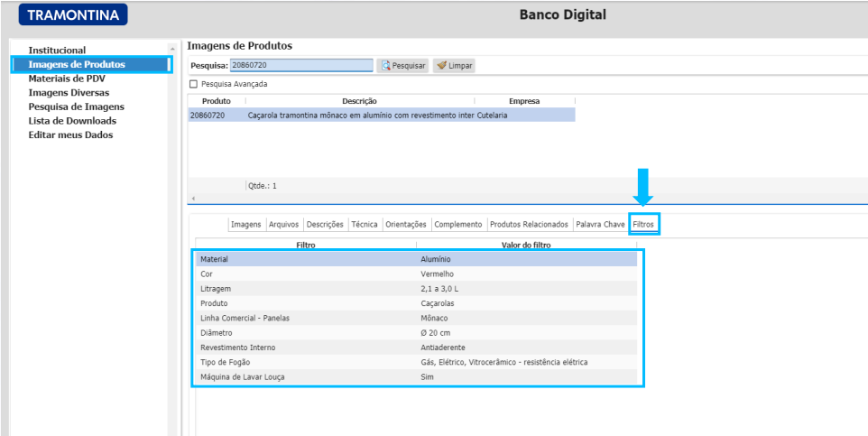Open Materiais de PDV section
The width and height of the screenshot is (868, 436).
(x=67, y=79)
